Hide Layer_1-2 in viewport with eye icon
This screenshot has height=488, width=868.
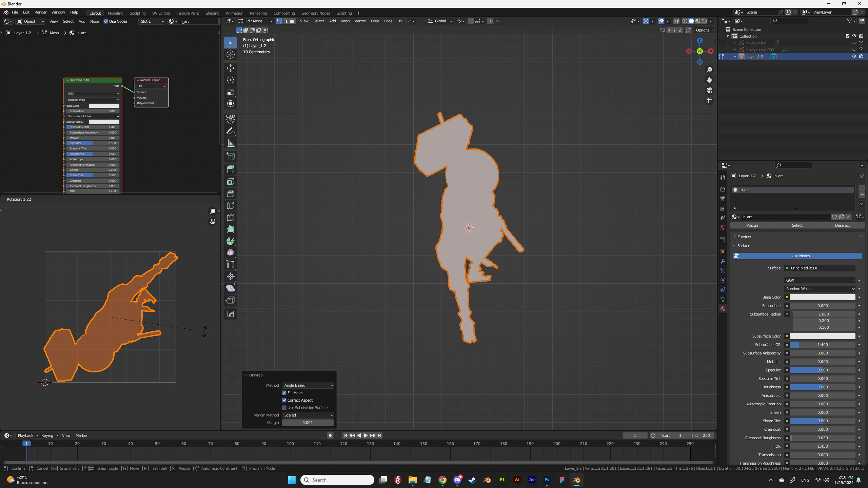[x=854, y=56]
